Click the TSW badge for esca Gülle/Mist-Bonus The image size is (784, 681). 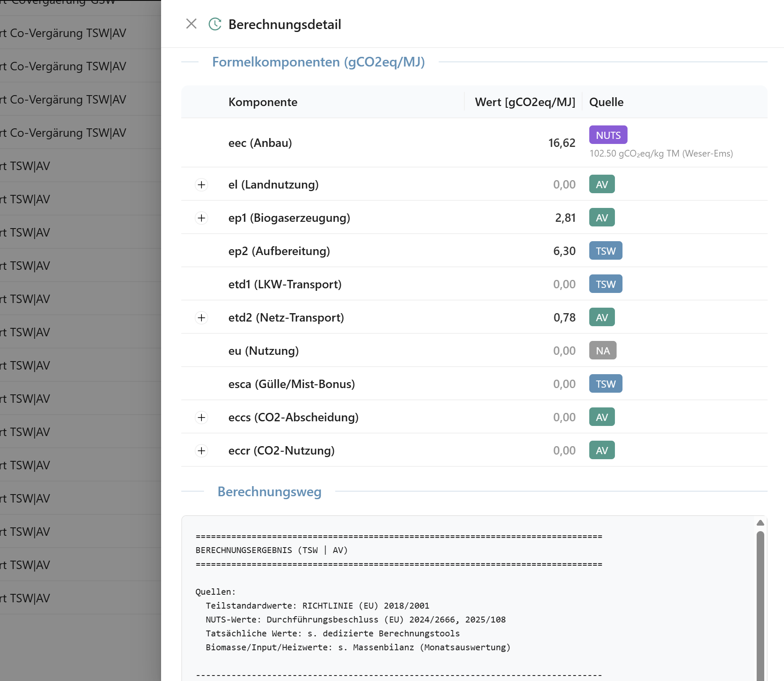(605, 384)
